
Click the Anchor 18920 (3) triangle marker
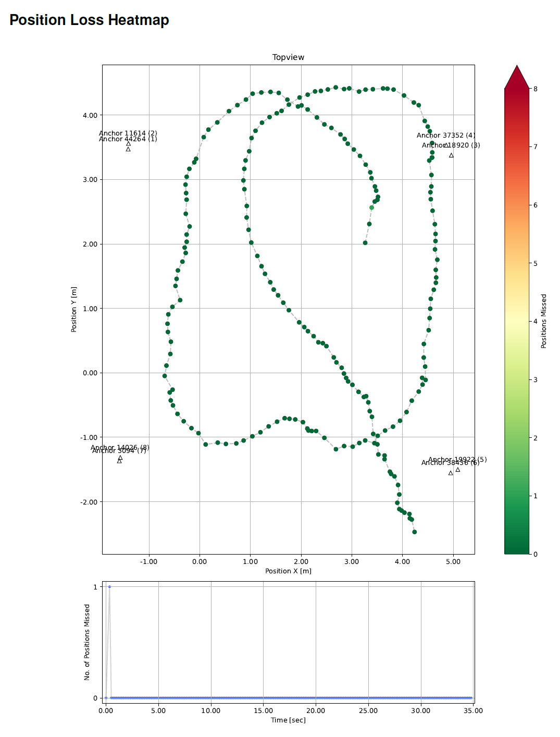click(451, 155)
